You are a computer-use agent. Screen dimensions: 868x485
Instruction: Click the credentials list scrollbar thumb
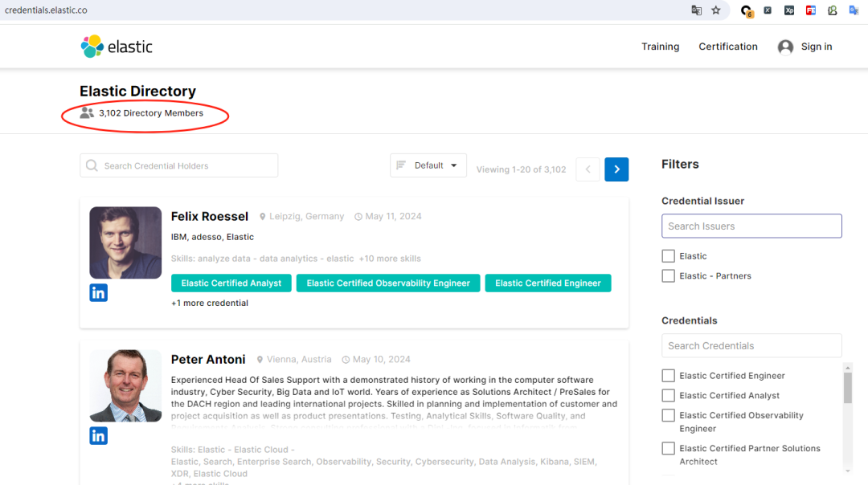pos(848,388)
